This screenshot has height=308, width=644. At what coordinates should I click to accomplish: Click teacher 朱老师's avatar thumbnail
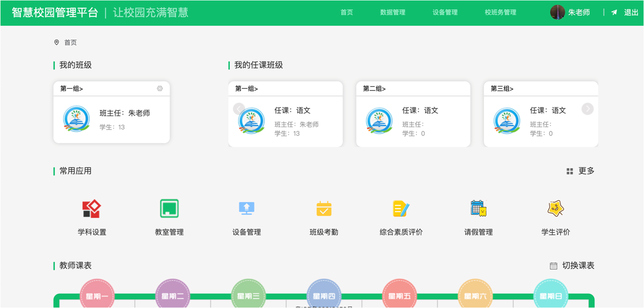coord(557,12)
